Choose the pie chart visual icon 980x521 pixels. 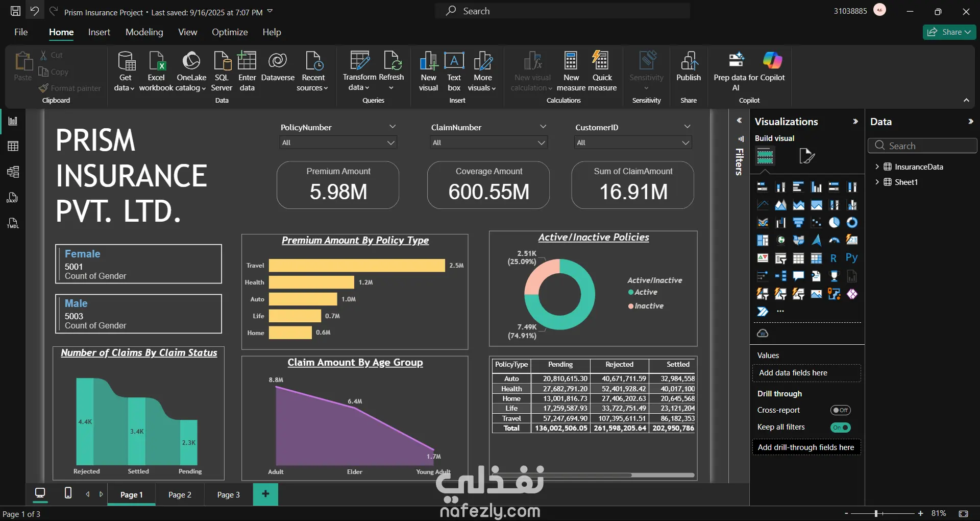(834, 223)
